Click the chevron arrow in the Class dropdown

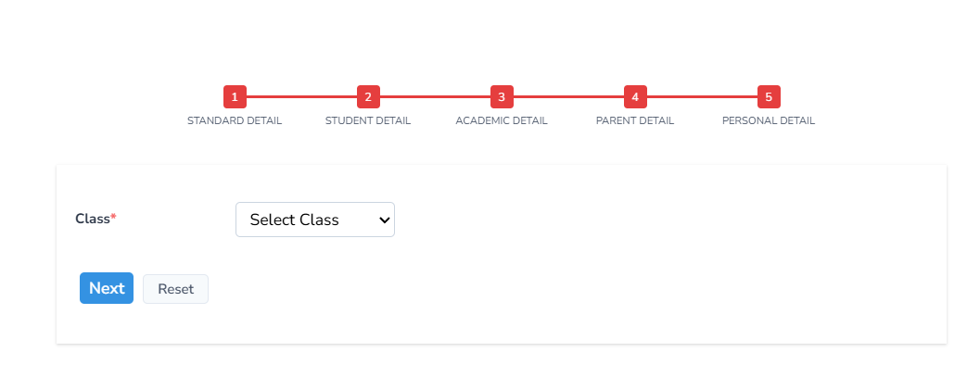[384, 220]
